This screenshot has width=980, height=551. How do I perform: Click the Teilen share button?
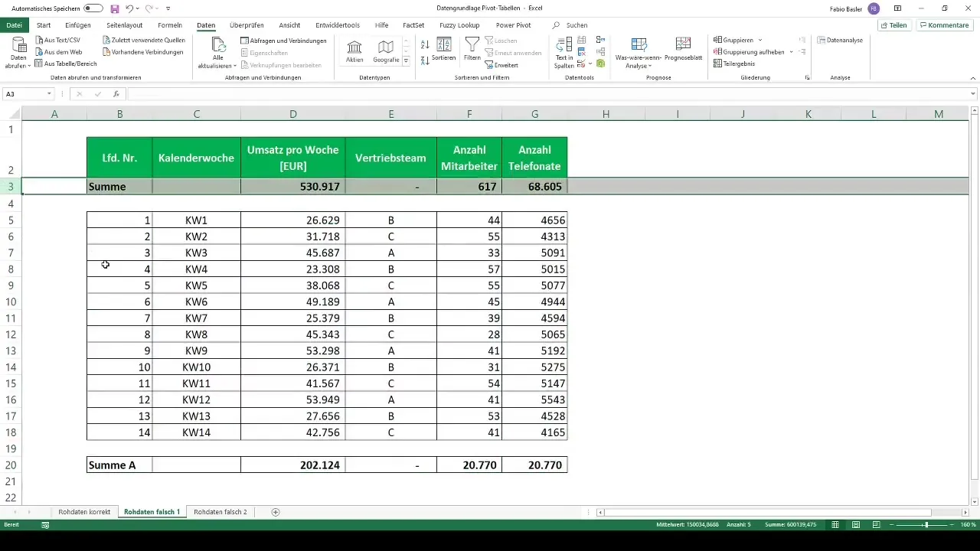pos(894,25)
